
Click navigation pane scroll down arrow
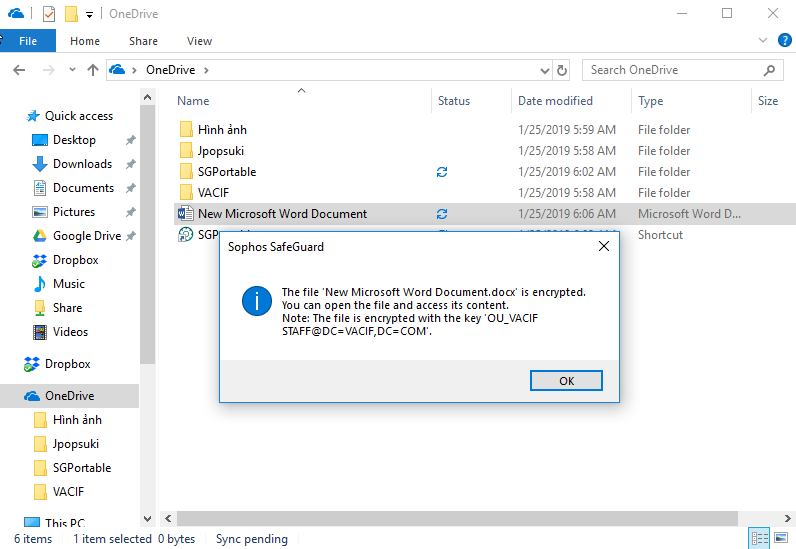(x=147, y=519)
